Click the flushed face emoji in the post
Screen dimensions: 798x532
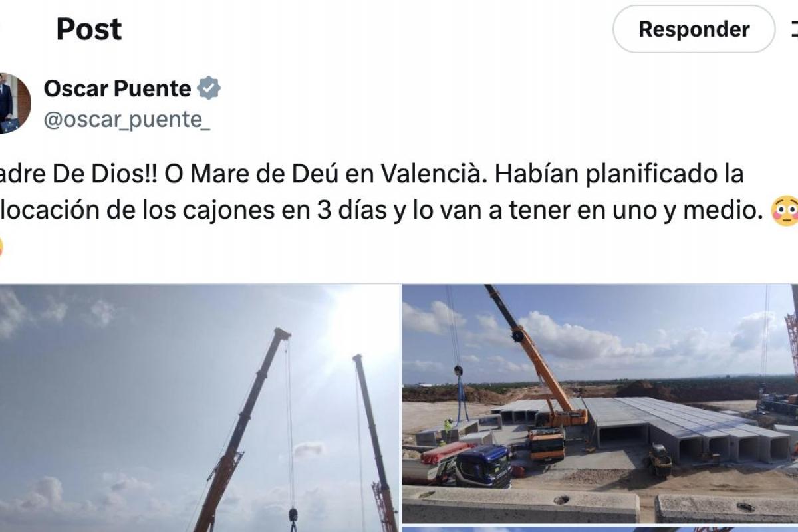(x=785, y=211)
